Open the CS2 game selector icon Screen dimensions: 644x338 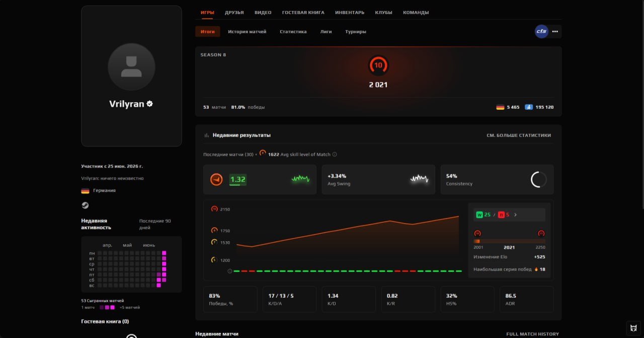point(541,31)
